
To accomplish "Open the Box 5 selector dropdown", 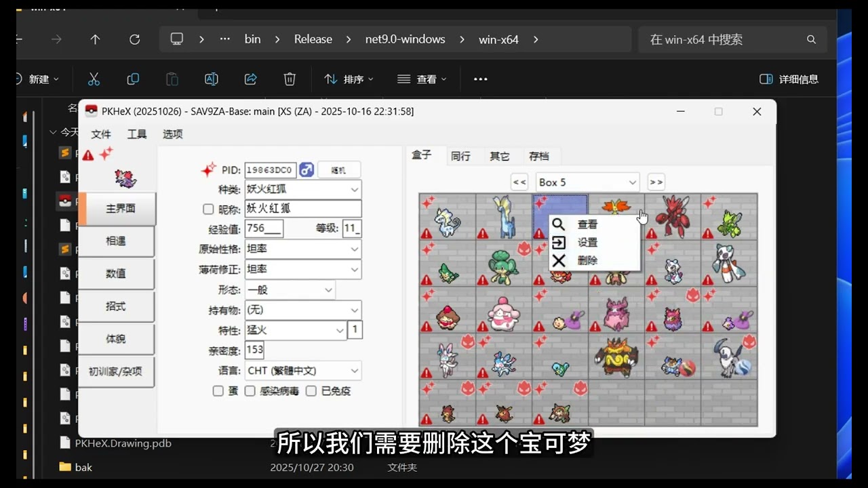I will pyautogui.click(x=587, y=182).
